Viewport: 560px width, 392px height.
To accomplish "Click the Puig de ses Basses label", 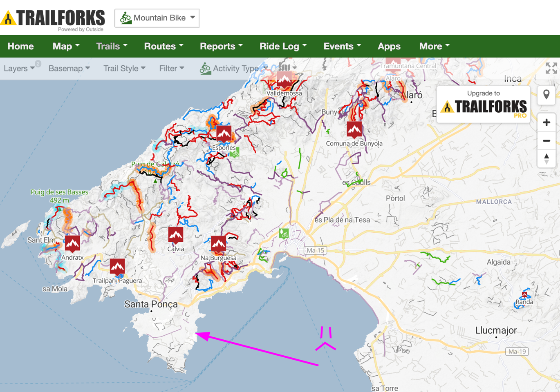I will click(59, 196).
